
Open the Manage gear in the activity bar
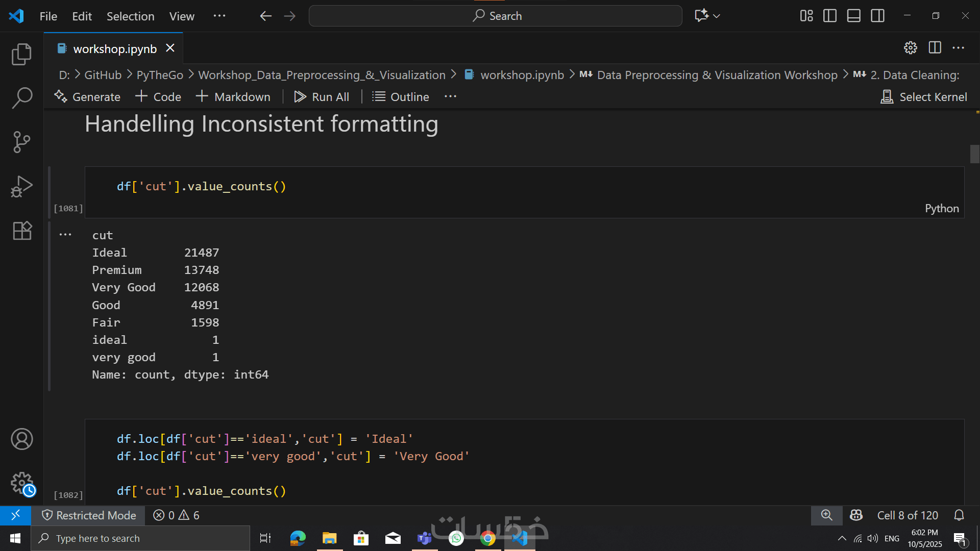[x=21, y=483]
